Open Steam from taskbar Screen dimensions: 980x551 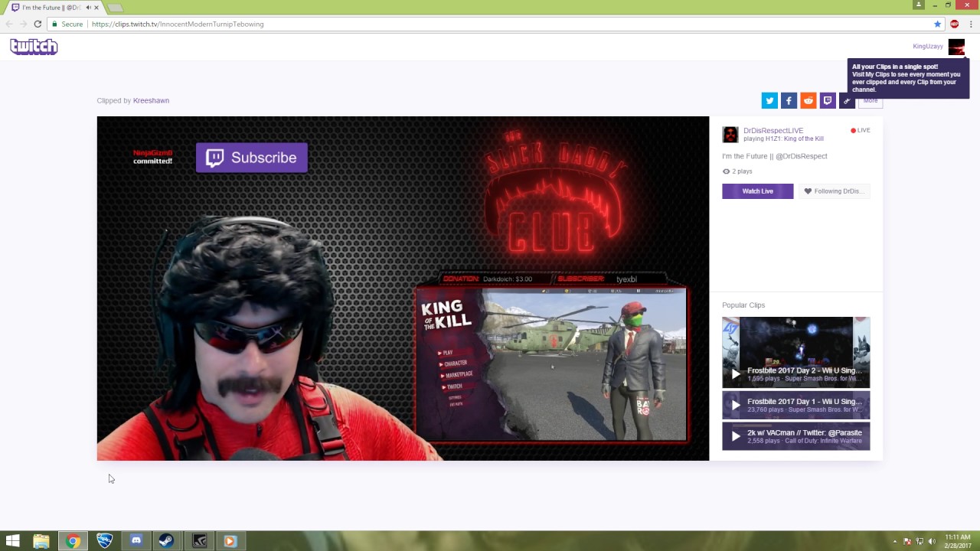coord(166,541)
